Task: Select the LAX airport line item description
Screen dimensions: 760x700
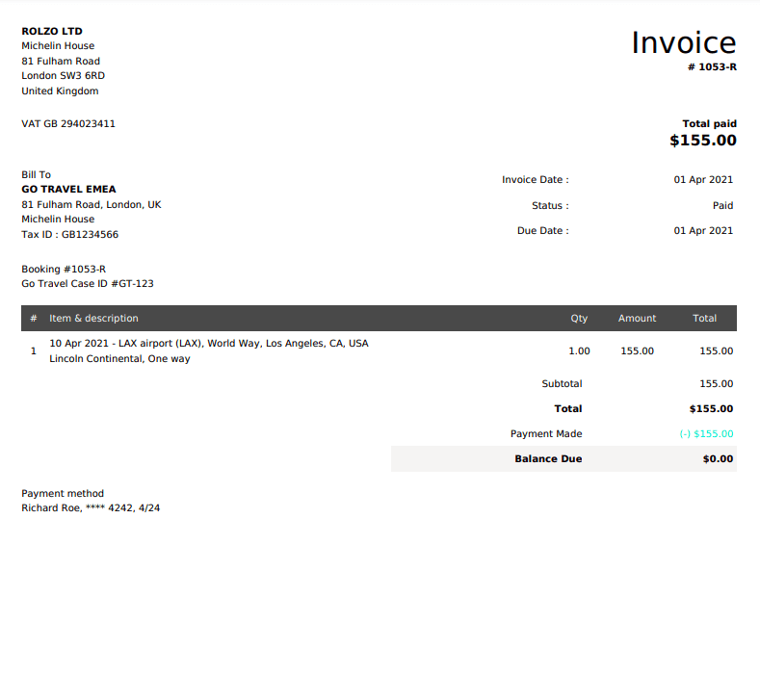Action: click(x=208, y=343)
